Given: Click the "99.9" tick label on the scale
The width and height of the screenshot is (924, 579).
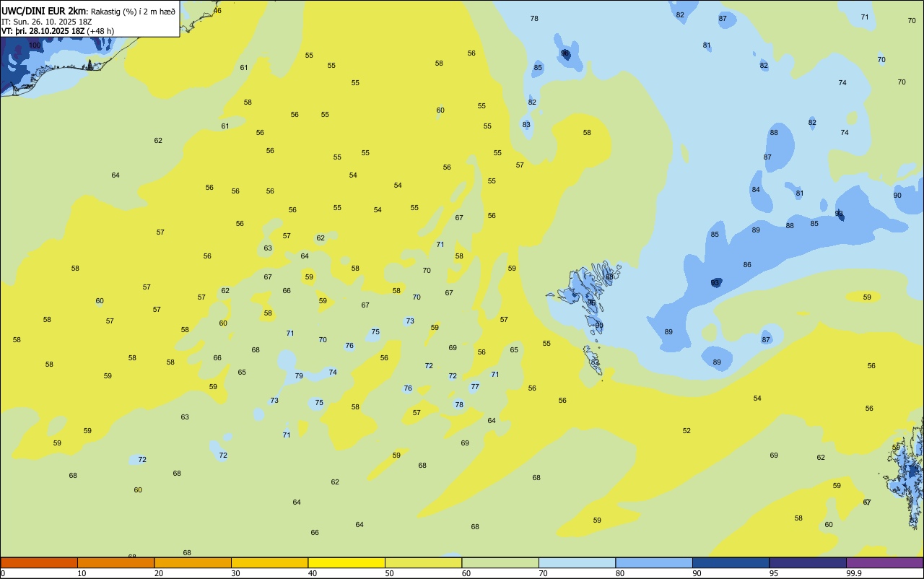Looking at the screenshot, I should [854, 573].
